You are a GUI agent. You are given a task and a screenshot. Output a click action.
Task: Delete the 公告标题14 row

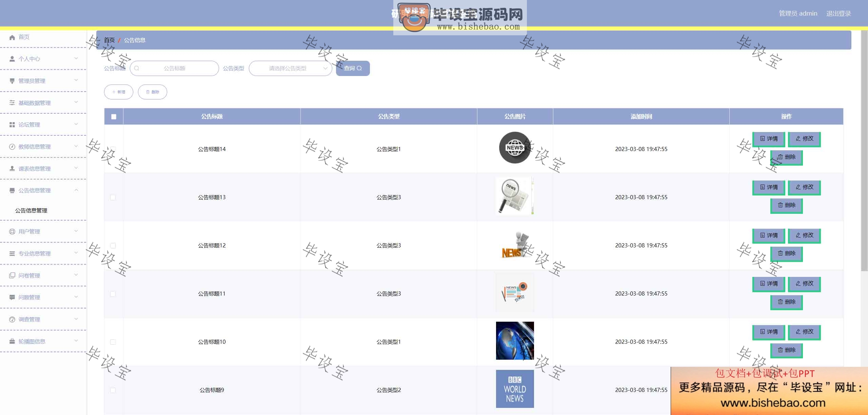[x=787, y=157]
